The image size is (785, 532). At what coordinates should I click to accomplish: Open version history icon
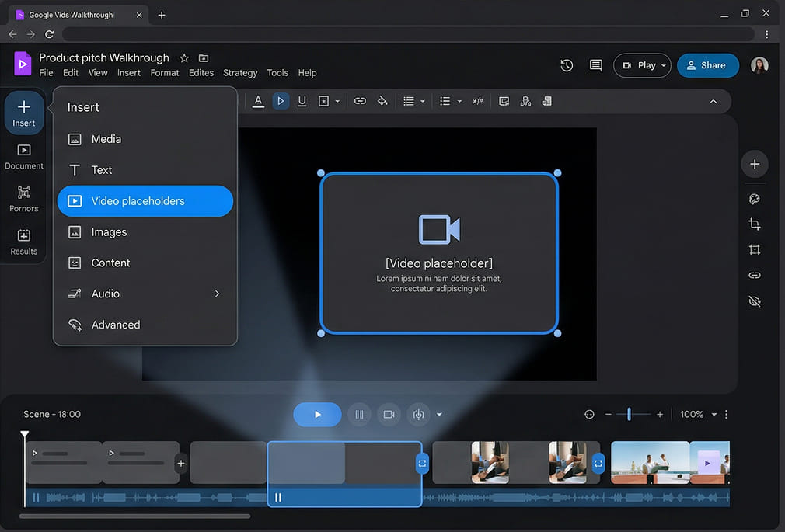(x=567, y=65)
